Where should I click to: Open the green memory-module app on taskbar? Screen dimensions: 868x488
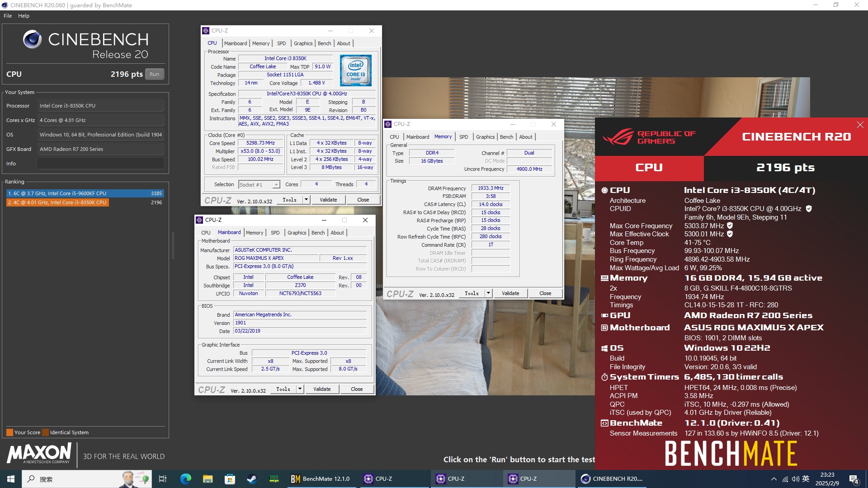(274, 479)
